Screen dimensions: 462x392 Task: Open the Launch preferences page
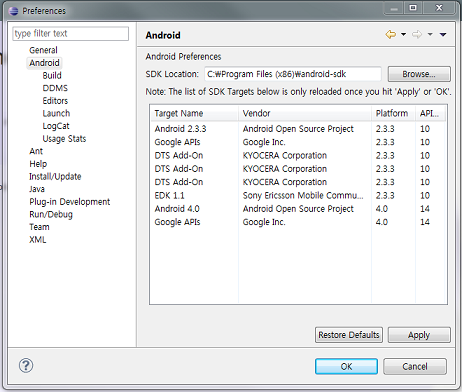(56, 114)
